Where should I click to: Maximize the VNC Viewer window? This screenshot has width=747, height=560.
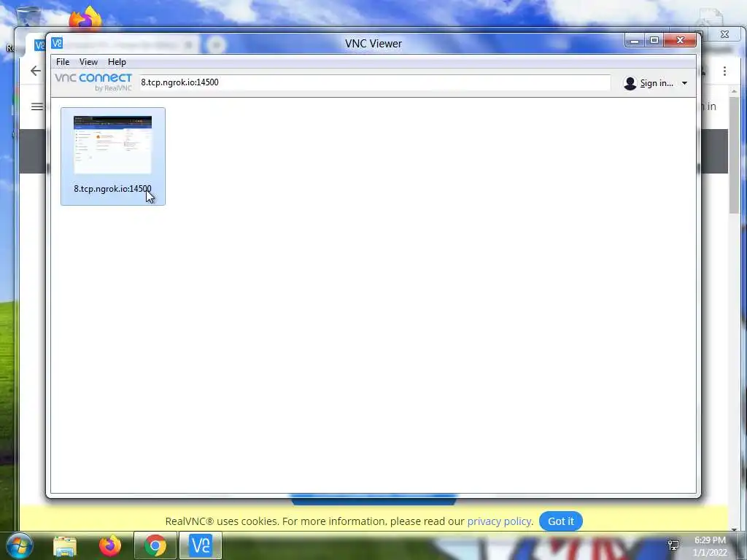[x=654, y=41]
